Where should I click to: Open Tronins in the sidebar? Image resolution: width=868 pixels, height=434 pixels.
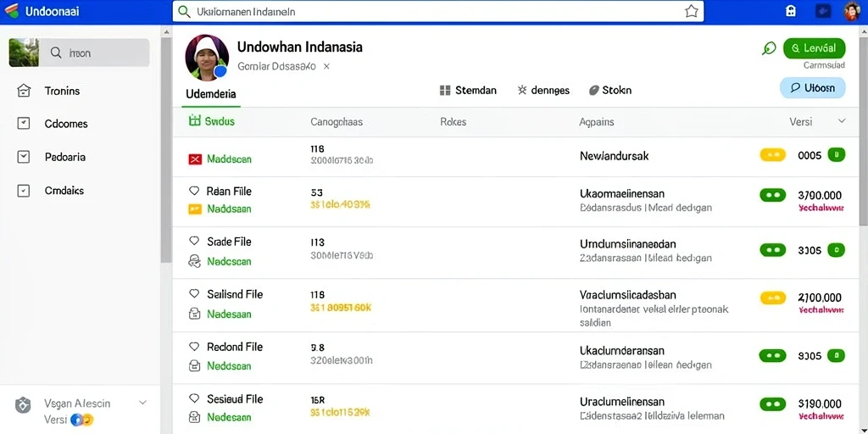(x=62, y=91)
